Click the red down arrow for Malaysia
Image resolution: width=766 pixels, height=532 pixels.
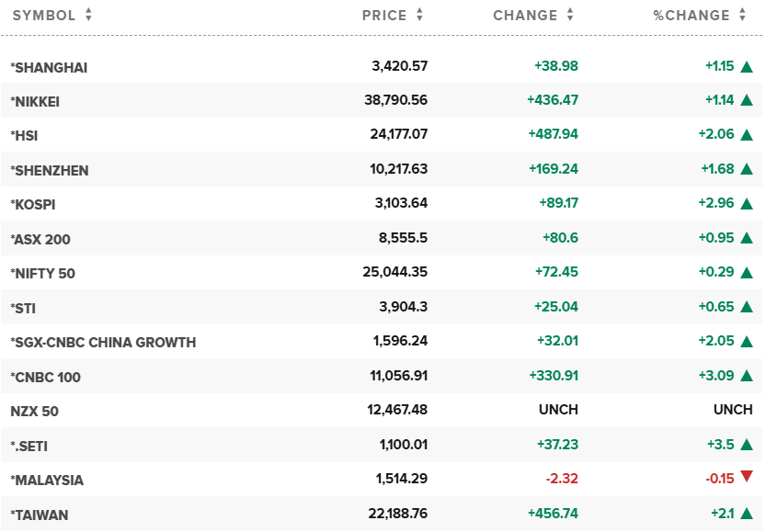(x=746, y=476)
